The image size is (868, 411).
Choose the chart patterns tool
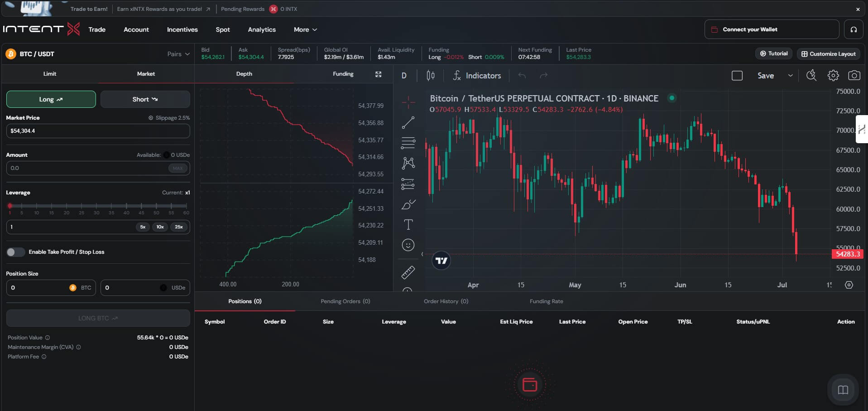point(408,163)
